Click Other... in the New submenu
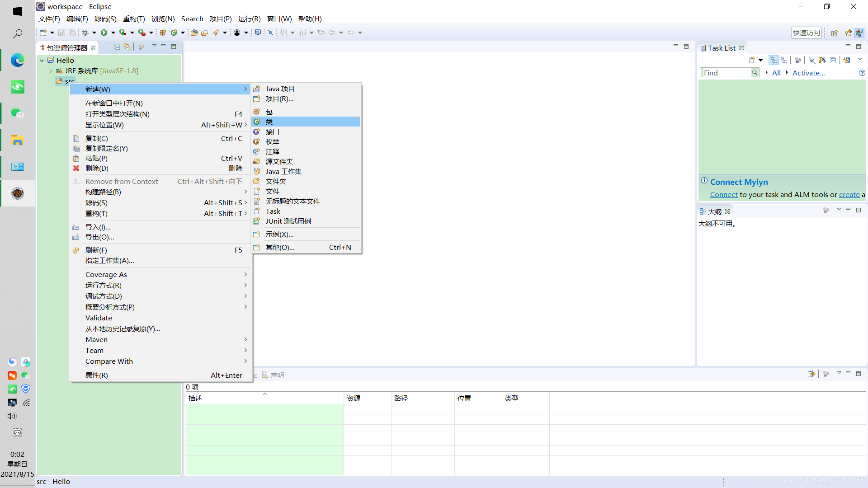Screen dimensions: 868x488 (x=306, y=247)
